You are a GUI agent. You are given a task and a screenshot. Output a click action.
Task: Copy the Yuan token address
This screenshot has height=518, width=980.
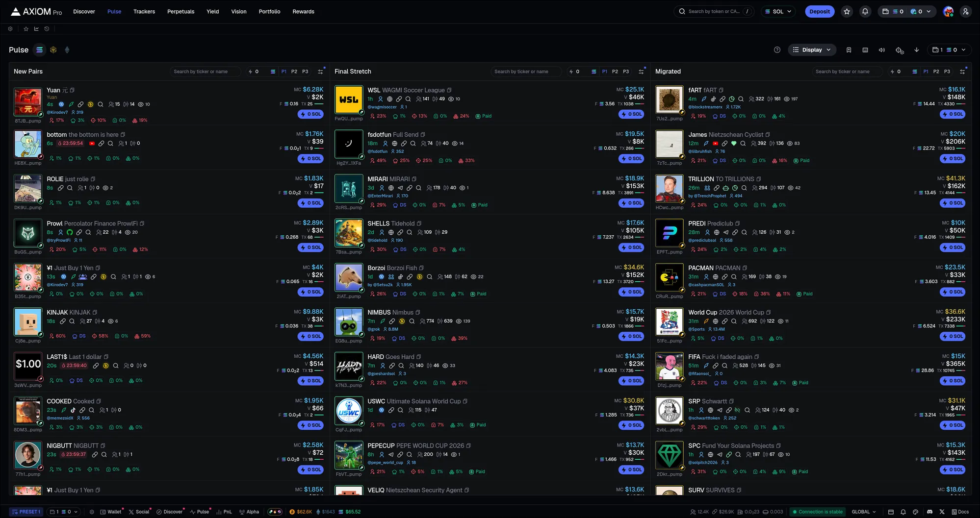coord(72,90)
